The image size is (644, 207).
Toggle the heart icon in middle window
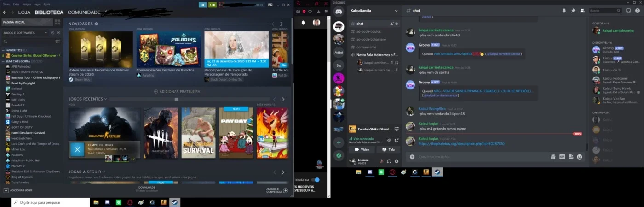pos(311,11)
